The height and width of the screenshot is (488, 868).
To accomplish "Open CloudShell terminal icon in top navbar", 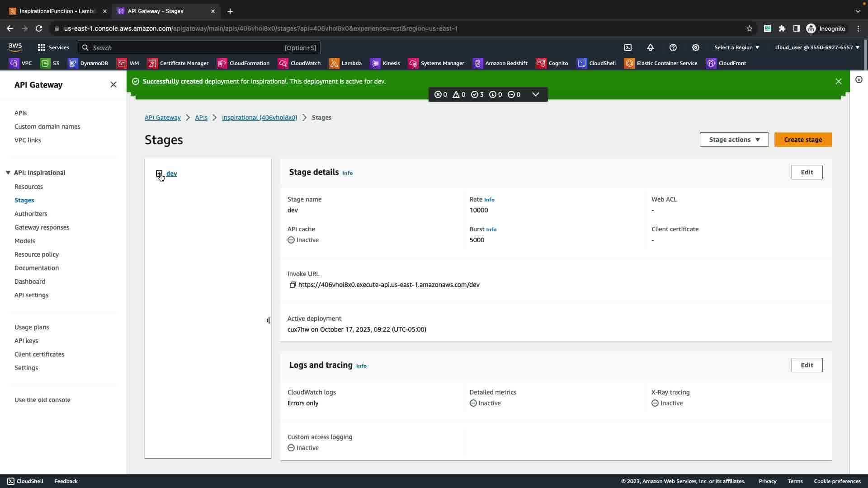I will pyautogui.click(x=628, y=47).
